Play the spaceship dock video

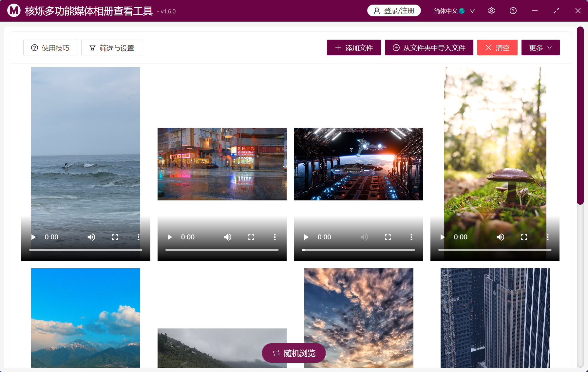[x=306, y=237]
